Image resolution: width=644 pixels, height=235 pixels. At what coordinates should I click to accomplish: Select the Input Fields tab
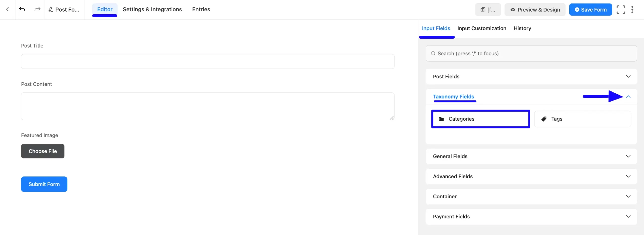coord(436,28)
